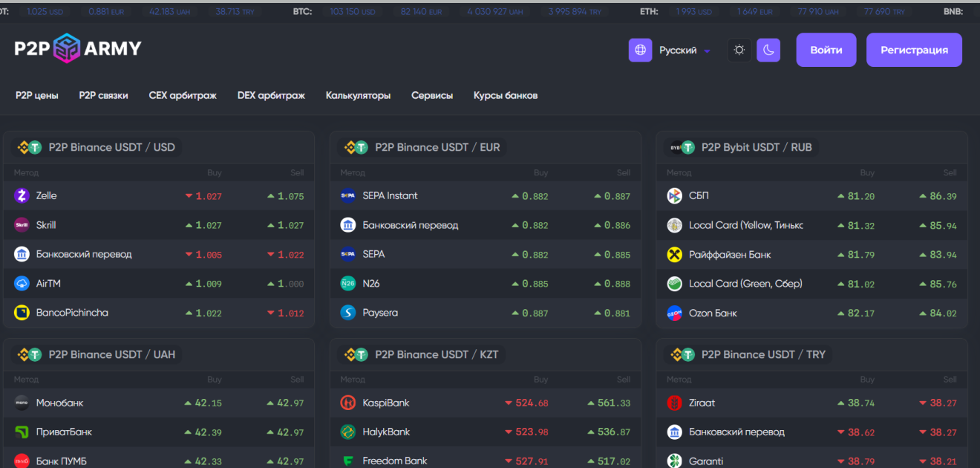The image size is (980, 468).
Task: Click the Skrill payment icon
Action: tap(22, 225)
